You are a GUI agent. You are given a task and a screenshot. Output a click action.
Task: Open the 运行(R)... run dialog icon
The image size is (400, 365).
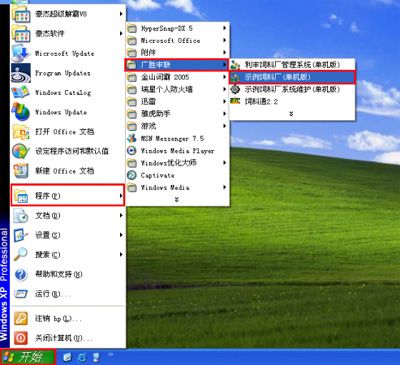pos(21,294)
